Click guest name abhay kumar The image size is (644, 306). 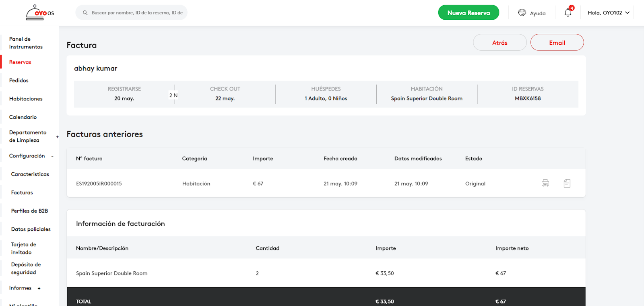tap(96, 68)
